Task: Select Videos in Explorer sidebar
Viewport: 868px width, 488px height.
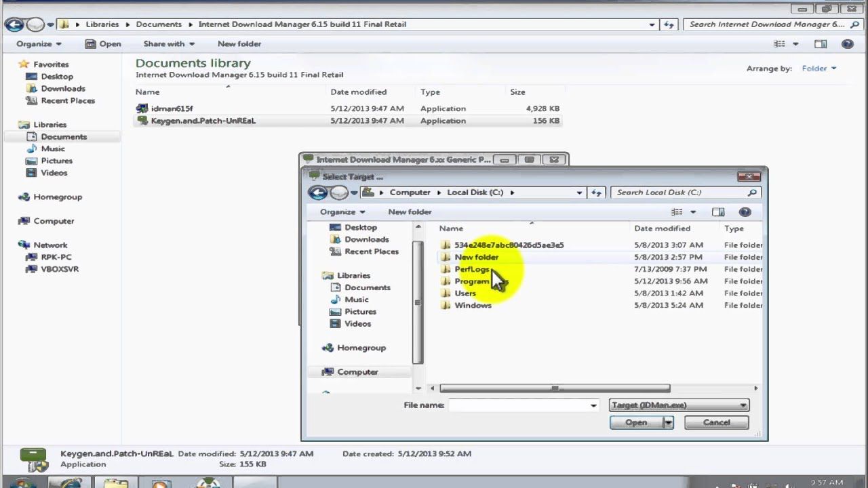Action: [x=54, y=173]
